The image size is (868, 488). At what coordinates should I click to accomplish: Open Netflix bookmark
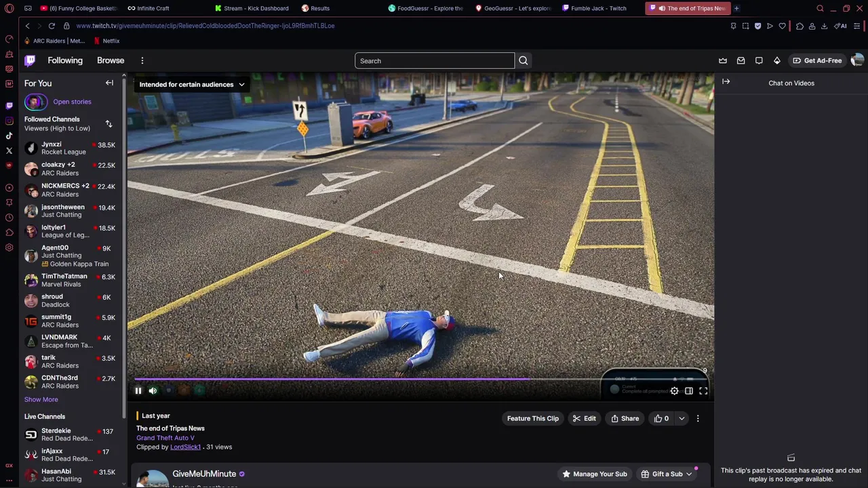pos(106,41)
